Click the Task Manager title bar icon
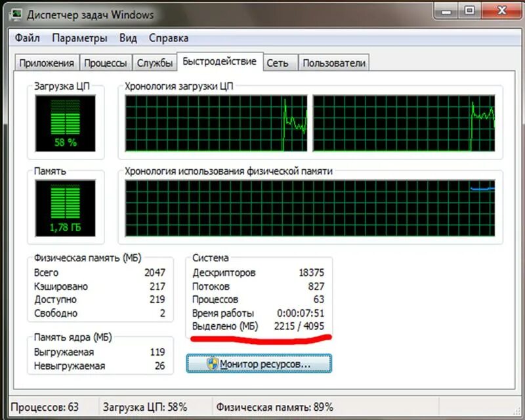Viewport: 525px width, 420px height. [16, 14]
